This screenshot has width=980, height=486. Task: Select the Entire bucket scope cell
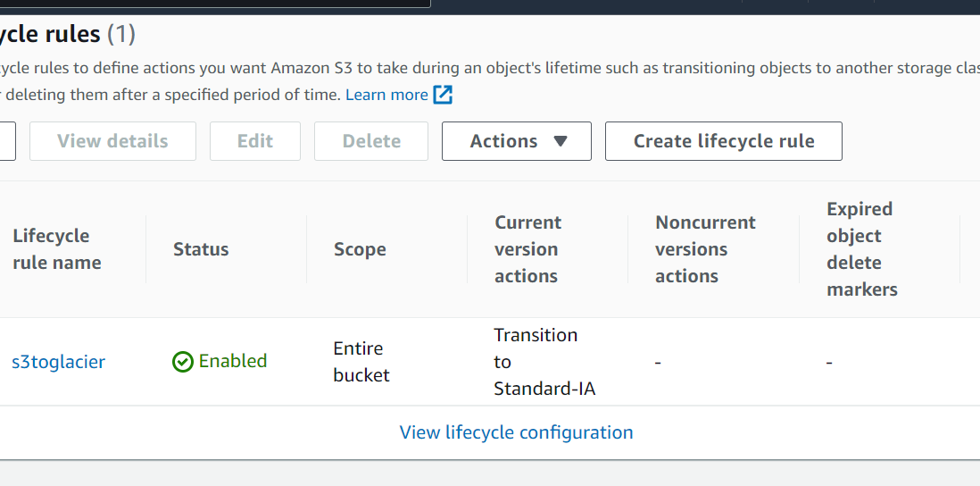tap(361, 362)
